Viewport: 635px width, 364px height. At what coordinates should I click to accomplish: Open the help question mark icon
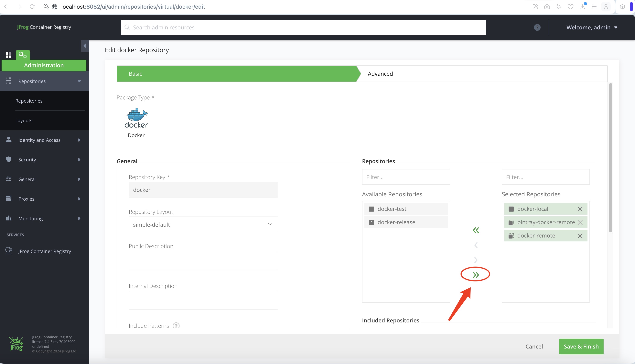(x=537, y=27)
